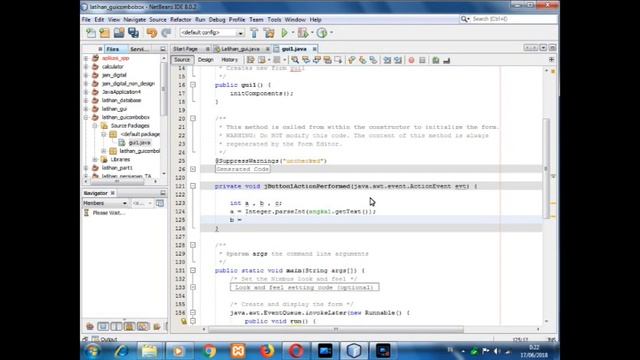
Task: Click the Shift Line Left icon
Action: coord(387,60)
